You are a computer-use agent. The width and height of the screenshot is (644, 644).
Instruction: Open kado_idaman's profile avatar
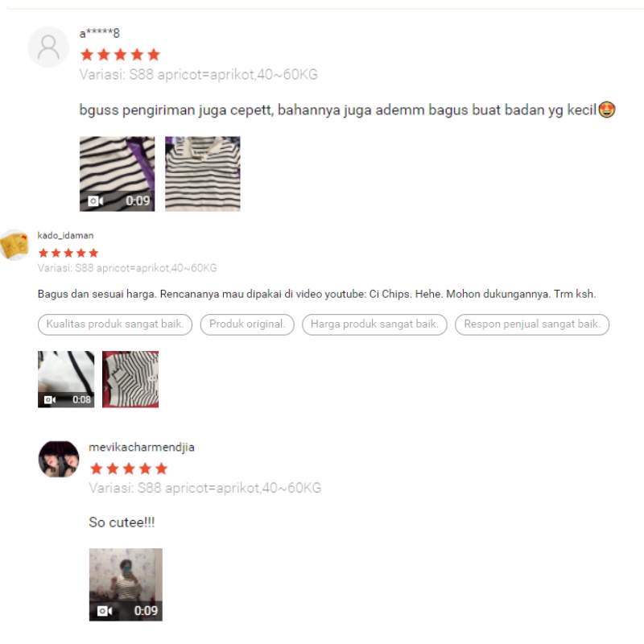[14, 245]
